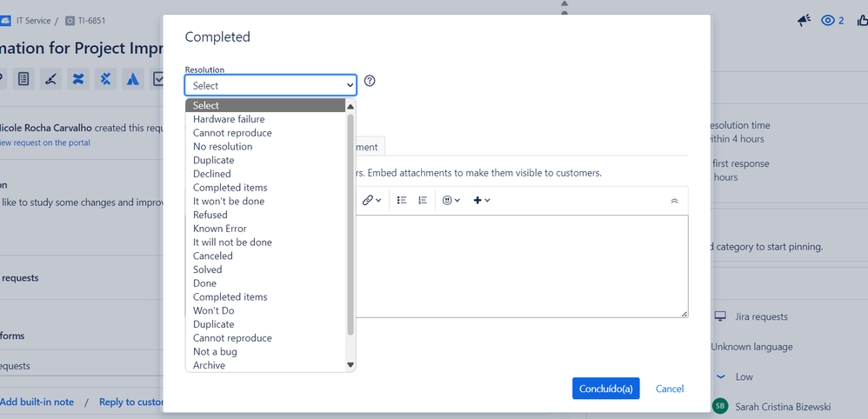Open the link options dropdown arrow
This screenshot has width=868, height=419.
(378, 200)
